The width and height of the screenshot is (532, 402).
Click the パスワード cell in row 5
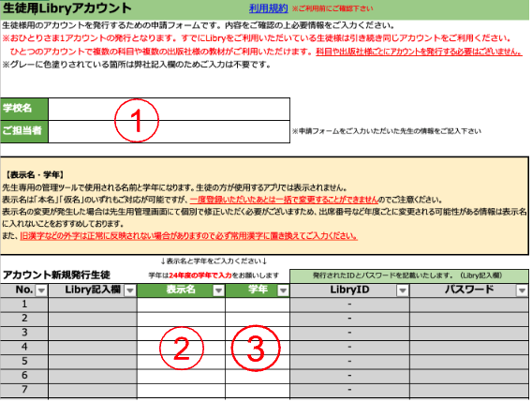(x=469, y=362)
